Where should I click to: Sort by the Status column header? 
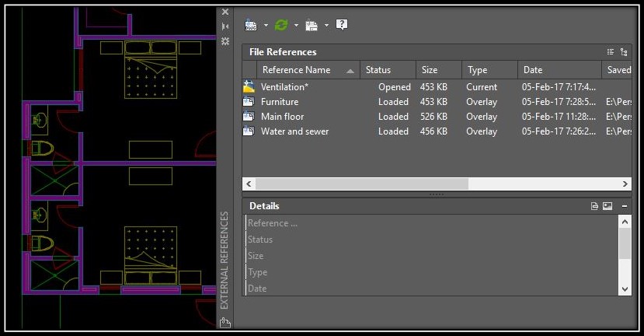tap(388, 70)
